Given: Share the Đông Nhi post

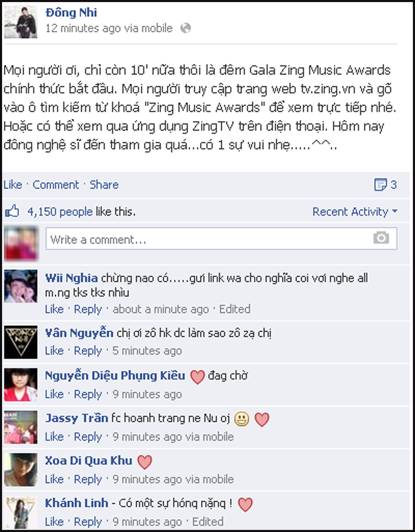Looking at the screenshot, I should 104,185.
